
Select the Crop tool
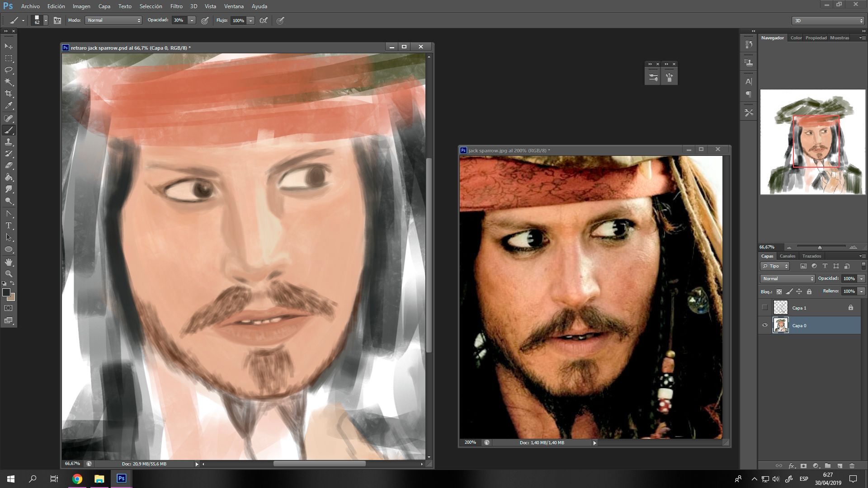tap(9, 94)
